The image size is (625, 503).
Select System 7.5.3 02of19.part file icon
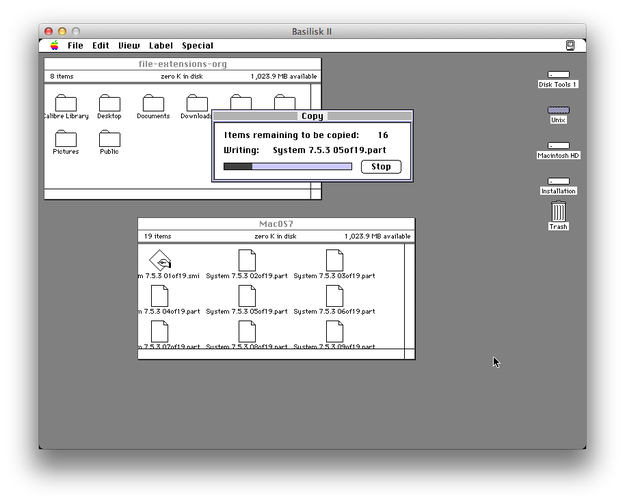247,260
